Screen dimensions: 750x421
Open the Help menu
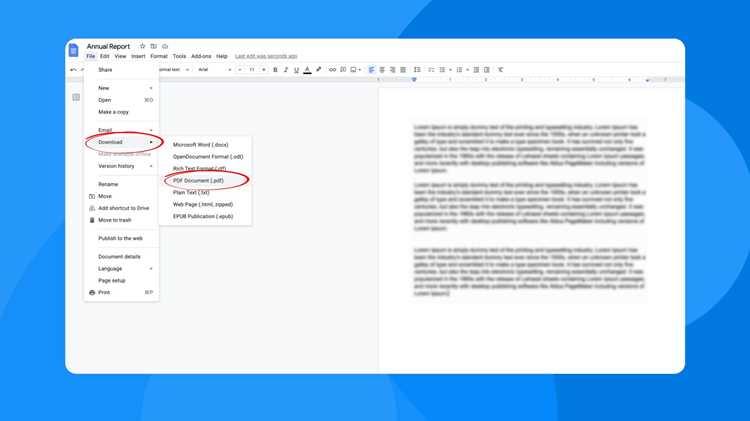[x=221, y=56]
